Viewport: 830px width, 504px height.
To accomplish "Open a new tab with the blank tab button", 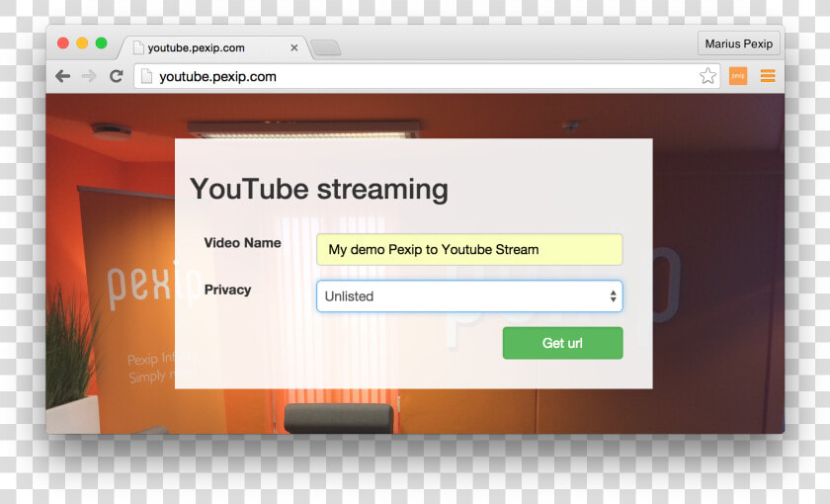I will point(326,47).
